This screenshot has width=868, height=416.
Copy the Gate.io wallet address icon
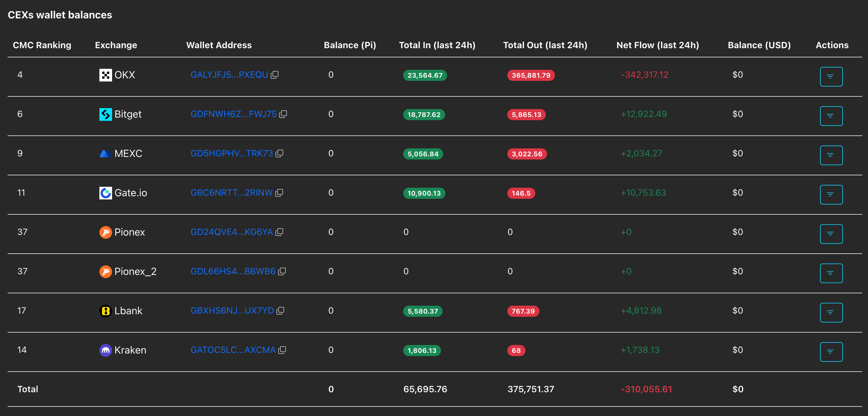(279, 193)
